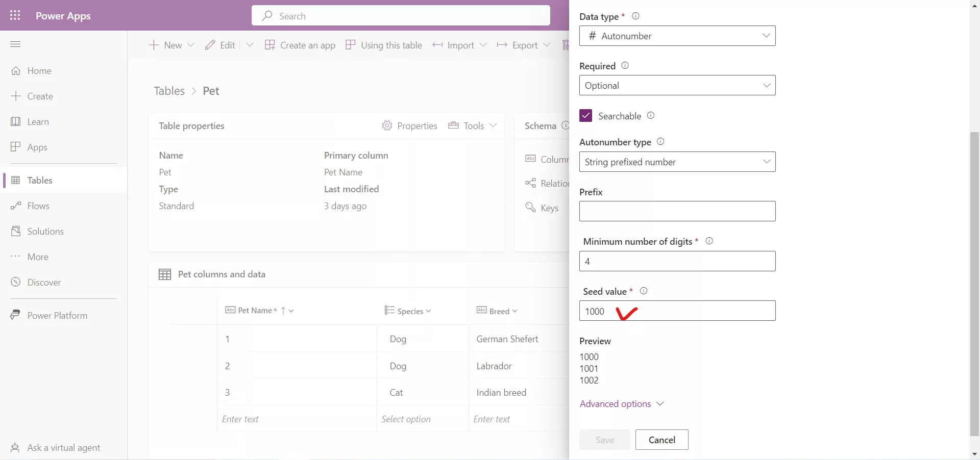The width and height of the screenshot is (980, 460).
Task: Open the Autonumber type dropdown
Action: point(677,162)
